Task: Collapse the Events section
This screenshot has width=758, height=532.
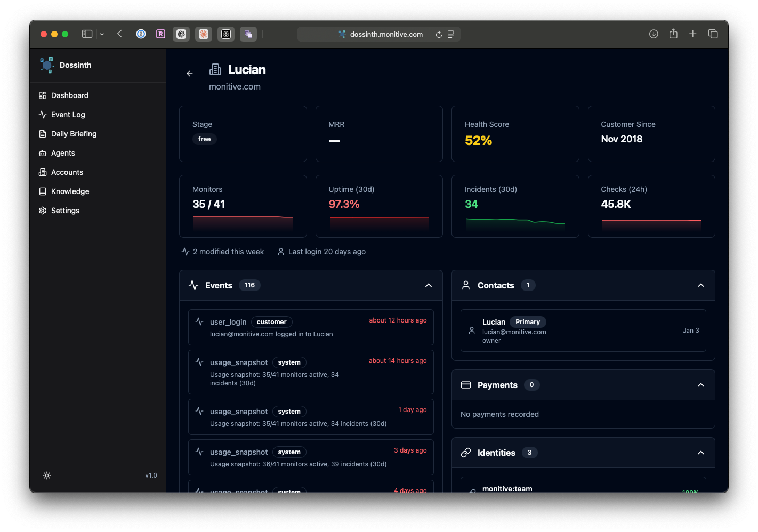Action: point(428,285)
